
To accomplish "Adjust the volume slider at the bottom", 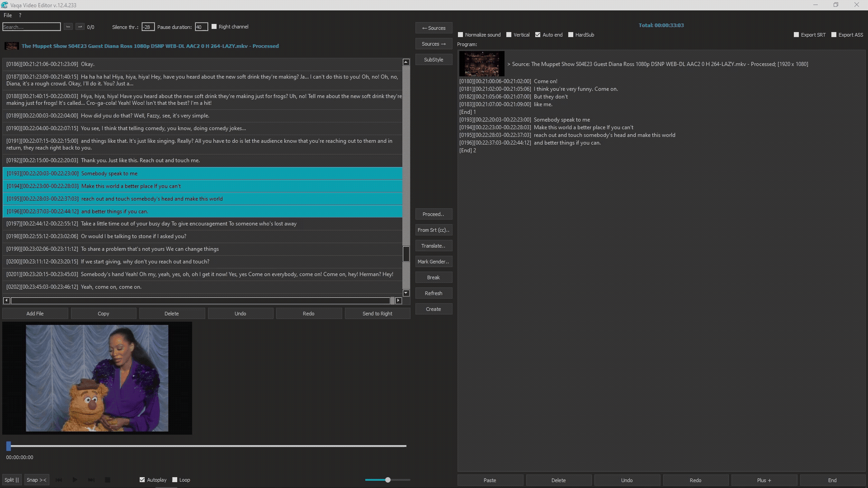I will 387,480.
